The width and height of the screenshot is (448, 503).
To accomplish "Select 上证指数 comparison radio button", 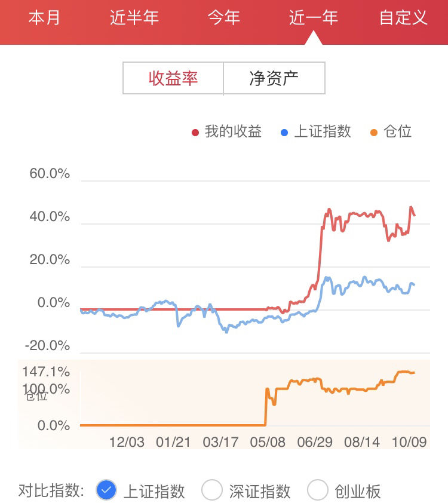I will click(107, 490).
